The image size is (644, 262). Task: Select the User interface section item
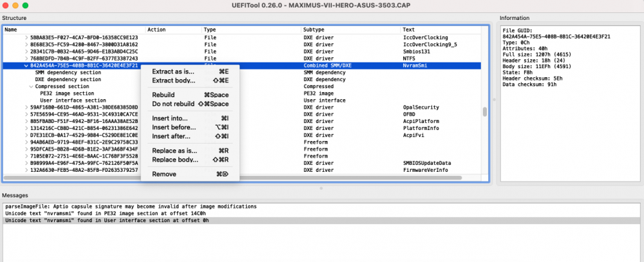73,100
